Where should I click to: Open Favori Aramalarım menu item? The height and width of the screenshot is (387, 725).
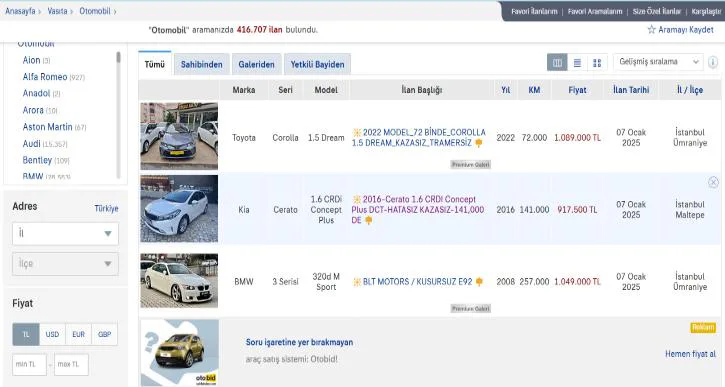pos(595,12)
